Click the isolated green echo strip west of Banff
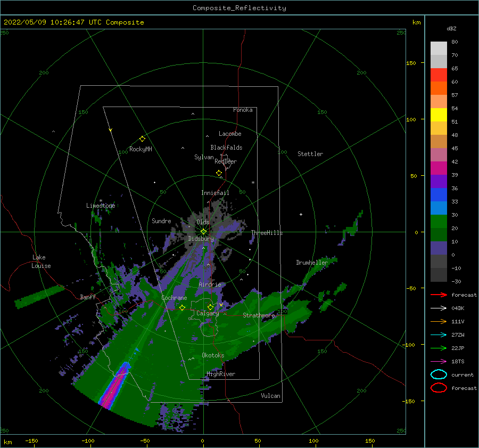The width and height of the screenshot is (479, 448). [x=39, y=297]
